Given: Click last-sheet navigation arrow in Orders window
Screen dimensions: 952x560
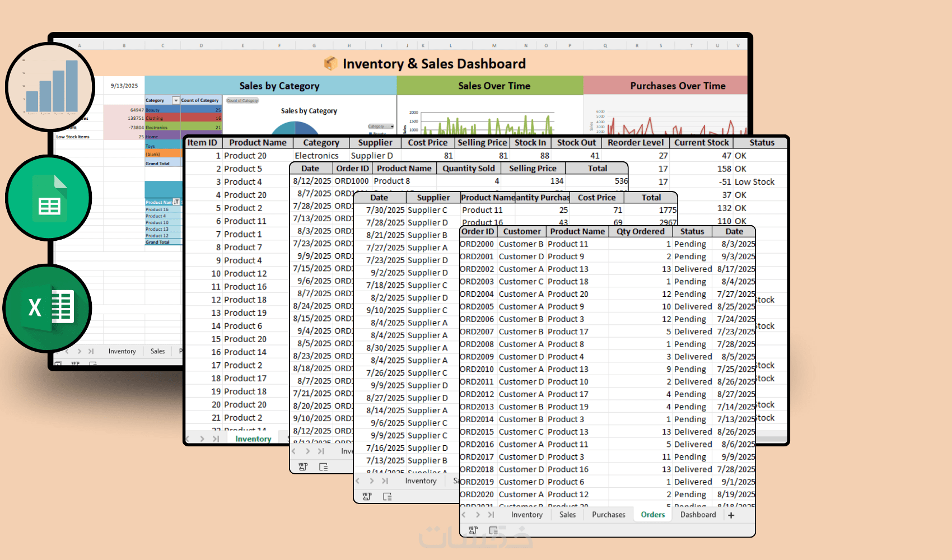Looking at the screenshot, I should (491, 515).
